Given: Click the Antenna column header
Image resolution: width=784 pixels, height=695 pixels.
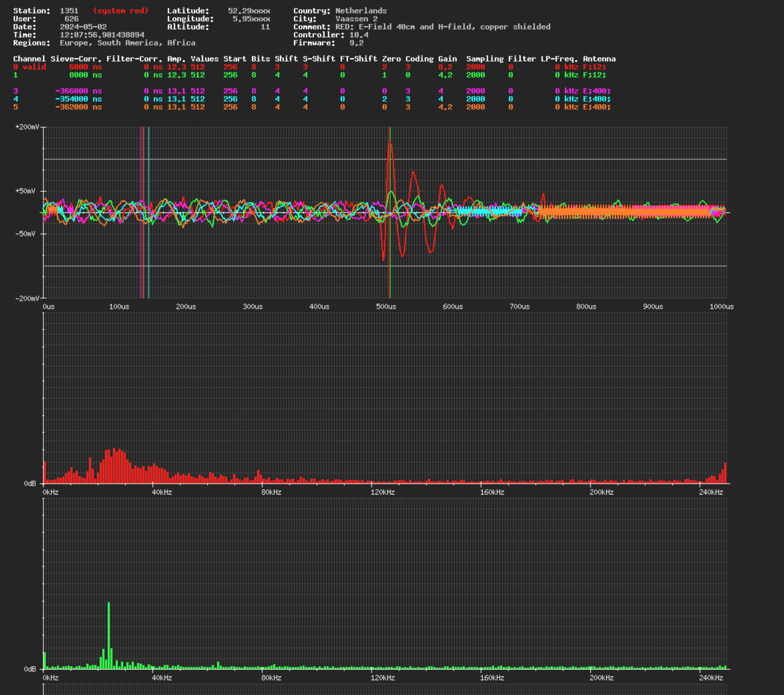Looking at the screenshot, I should click(599, 59).
